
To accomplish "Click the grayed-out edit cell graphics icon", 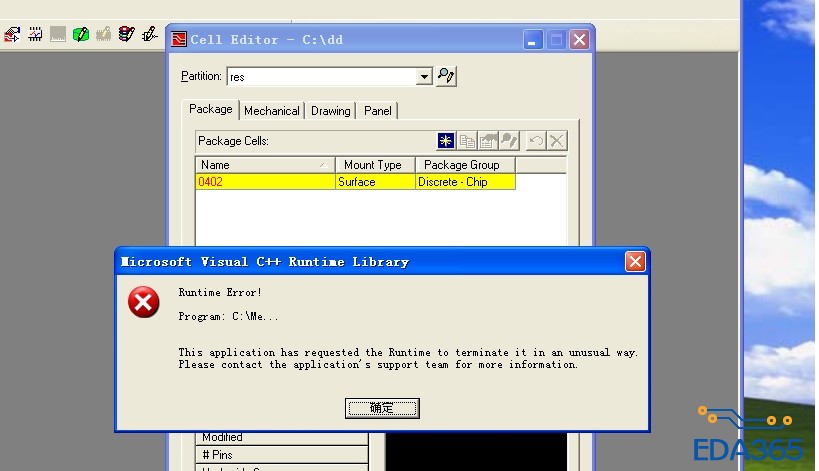I will coord(509,140).
